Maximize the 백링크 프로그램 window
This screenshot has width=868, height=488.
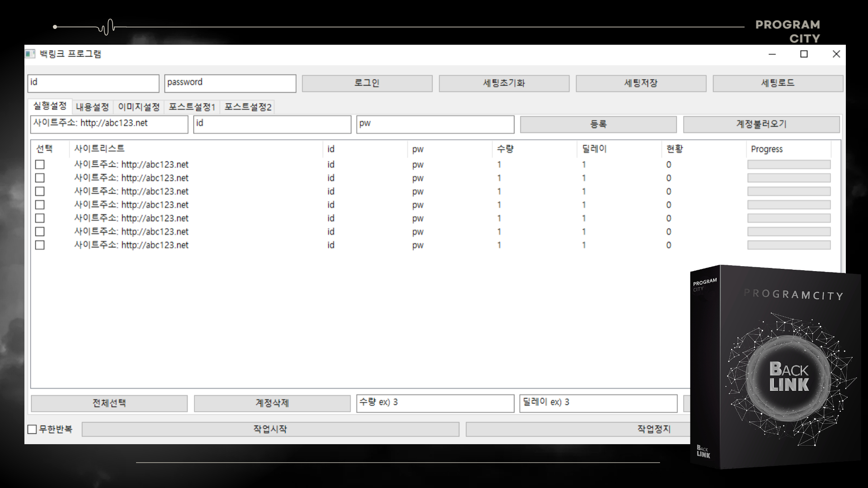tap(804, 54)
